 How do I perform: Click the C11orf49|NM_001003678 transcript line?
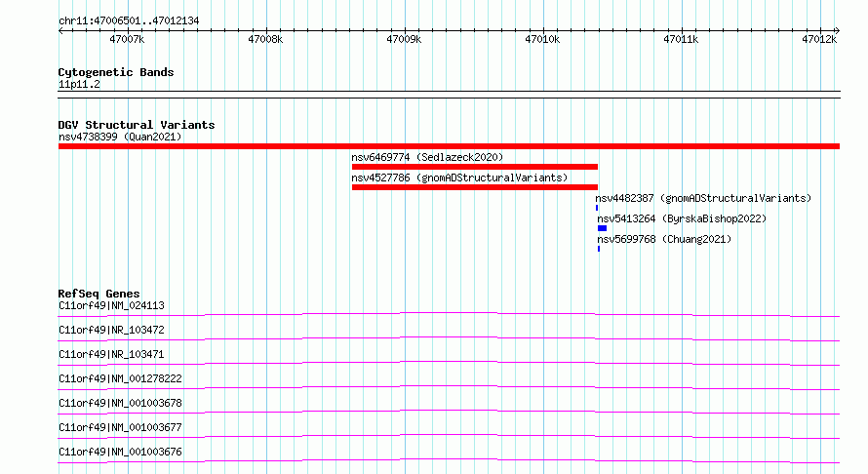click(449, 412)
